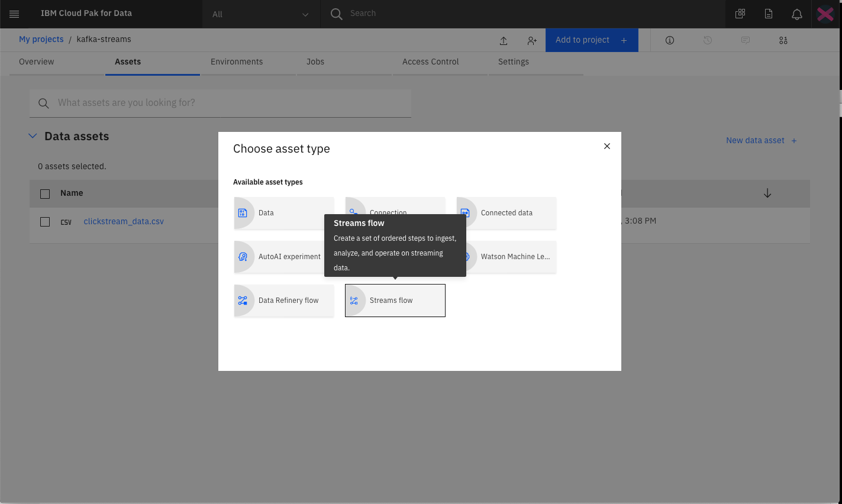Click the Name column header

tap(72, 193)
